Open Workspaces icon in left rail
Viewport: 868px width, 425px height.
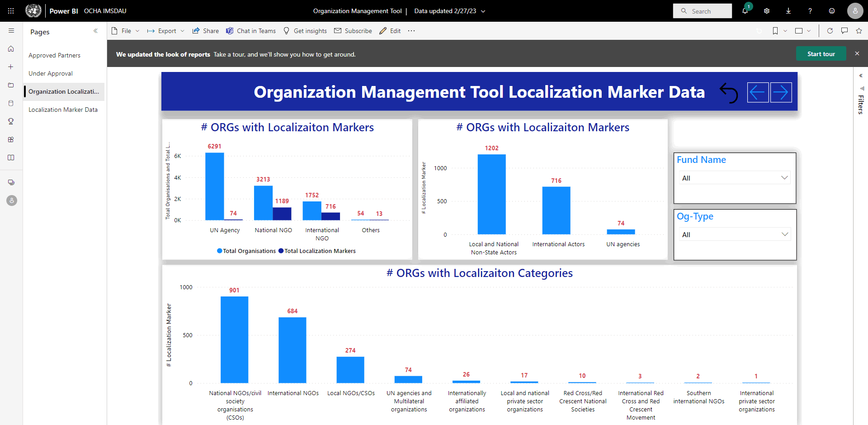(x=11, y=182)
